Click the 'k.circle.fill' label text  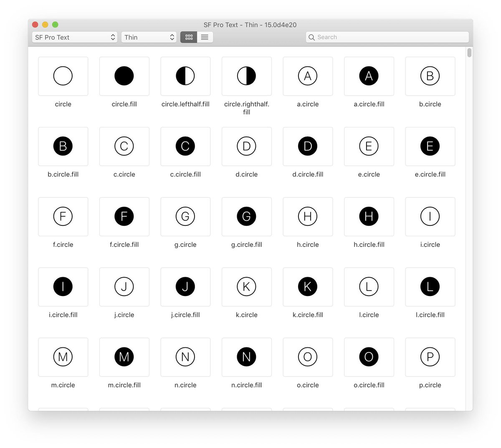308,315
